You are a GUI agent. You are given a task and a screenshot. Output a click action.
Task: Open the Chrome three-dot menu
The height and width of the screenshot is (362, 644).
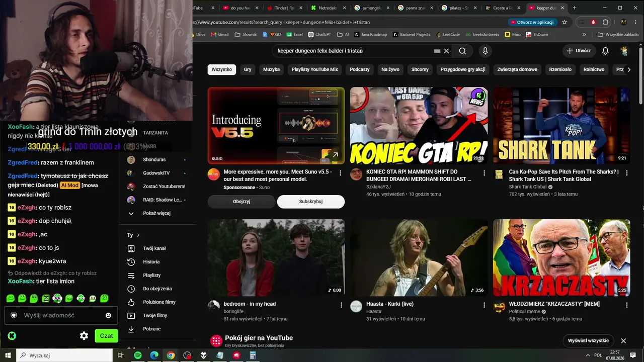(635, 22)
